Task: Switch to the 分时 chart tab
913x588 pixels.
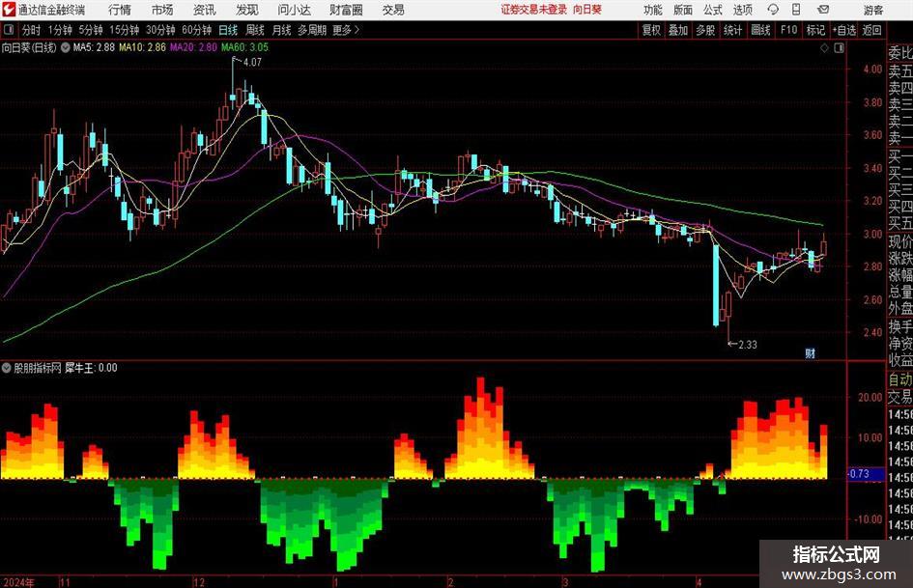Action: (32, 30)
